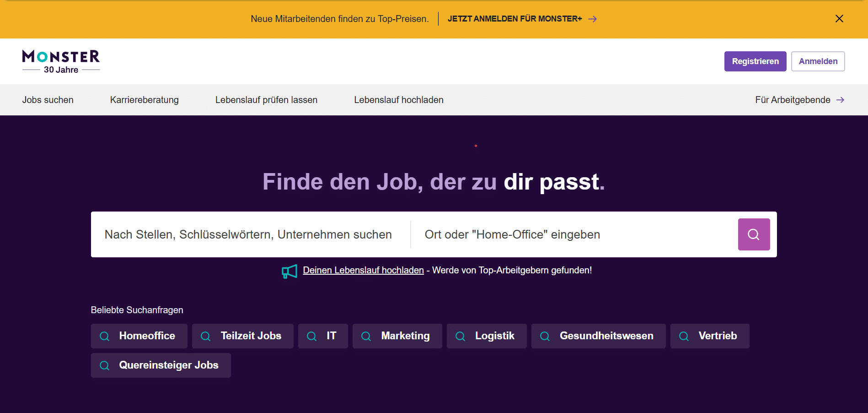Click the arrow next to Für Arbeitgebende
This screenshot has width=868, height=413.
pos(840,100)
